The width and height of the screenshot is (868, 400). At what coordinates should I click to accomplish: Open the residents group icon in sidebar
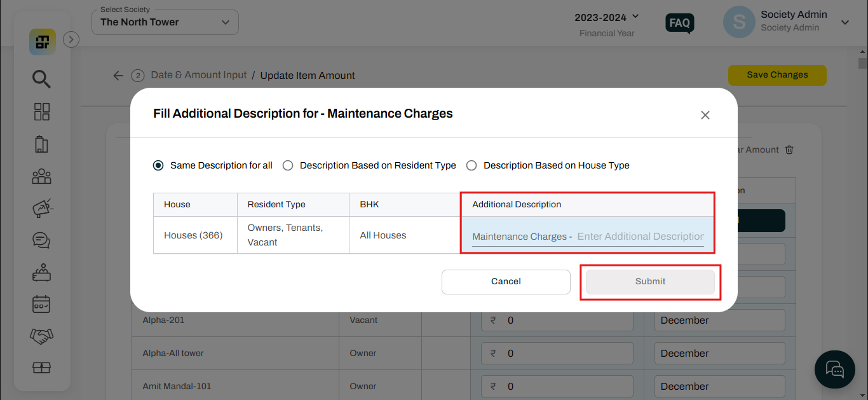(x=41, y=176)
